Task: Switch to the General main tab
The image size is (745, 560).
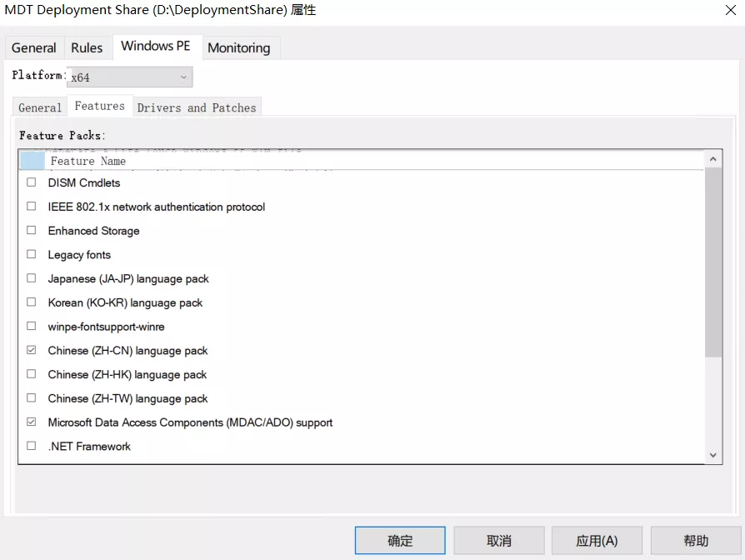Action: pyautogui.click(x=34, y=48)
